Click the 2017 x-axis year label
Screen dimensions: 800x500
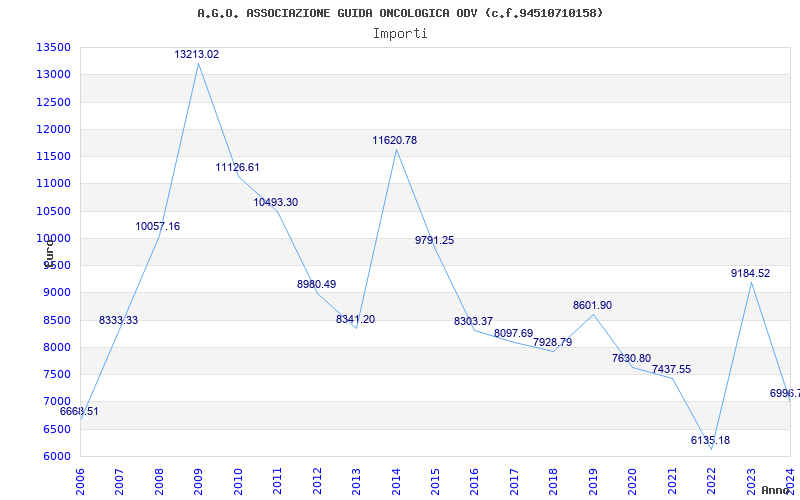point(514,482)
